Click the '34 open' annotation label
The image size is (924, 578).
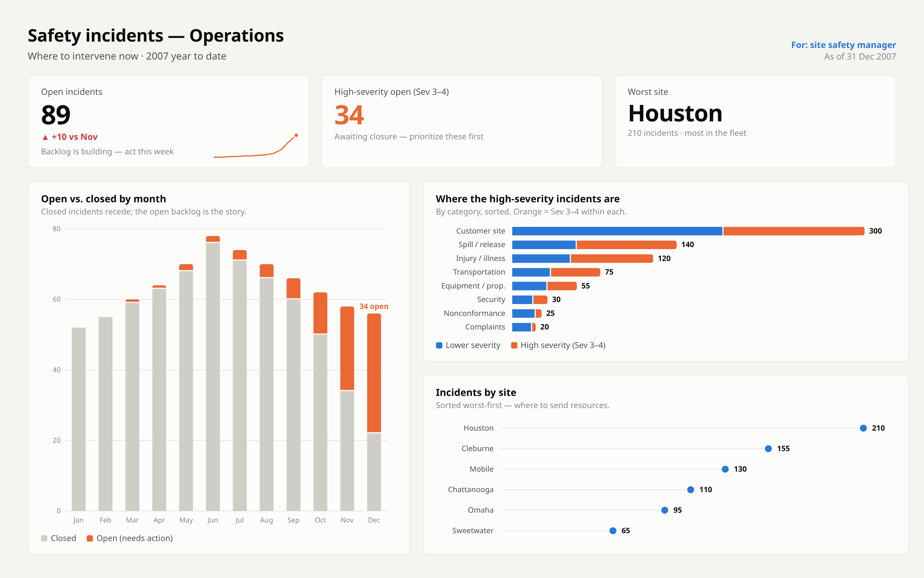(x=374, y=306)
